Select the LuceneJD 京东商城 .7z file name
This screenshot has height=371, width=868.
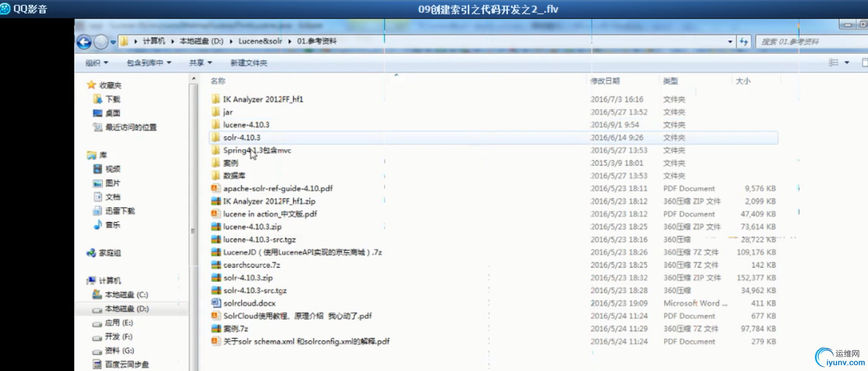tap(303, 252)
